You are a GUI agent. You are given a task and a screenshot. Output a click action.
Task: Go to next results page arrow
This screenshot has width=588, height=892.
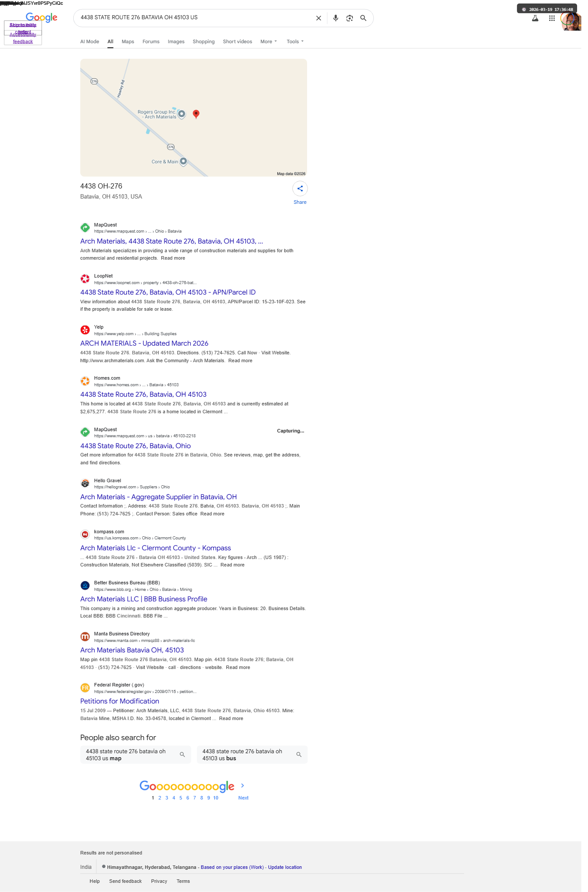[243, 786]
